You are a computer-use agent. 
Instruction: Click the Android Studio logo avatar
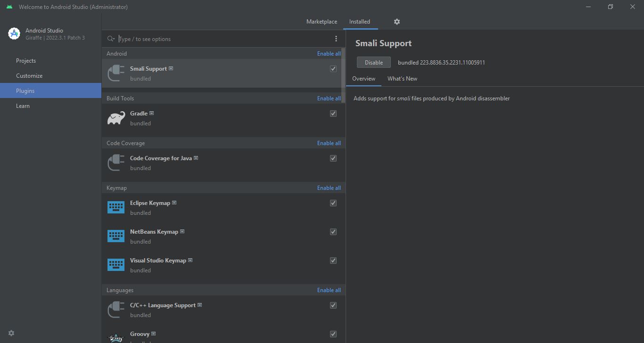pyautogui.click(x=14, y=33)
